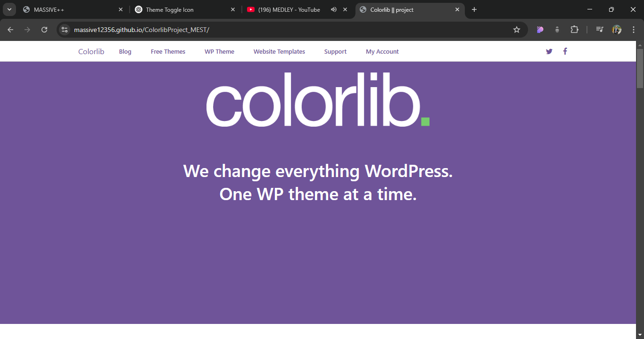Screen dimensions: 644x339
Task: Switch to Theme Toggle Icon tab
Action: 182,9
